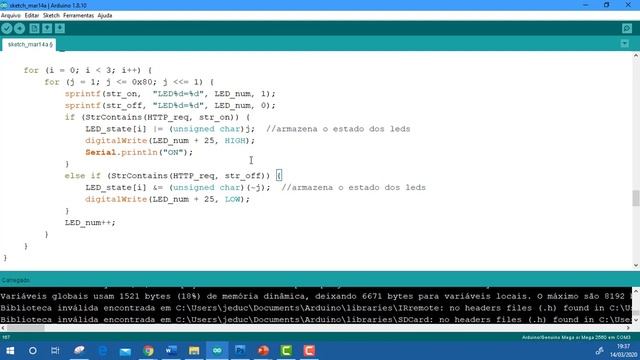Open the Arquivo menu
640x360 pixels.
[11, 16]
